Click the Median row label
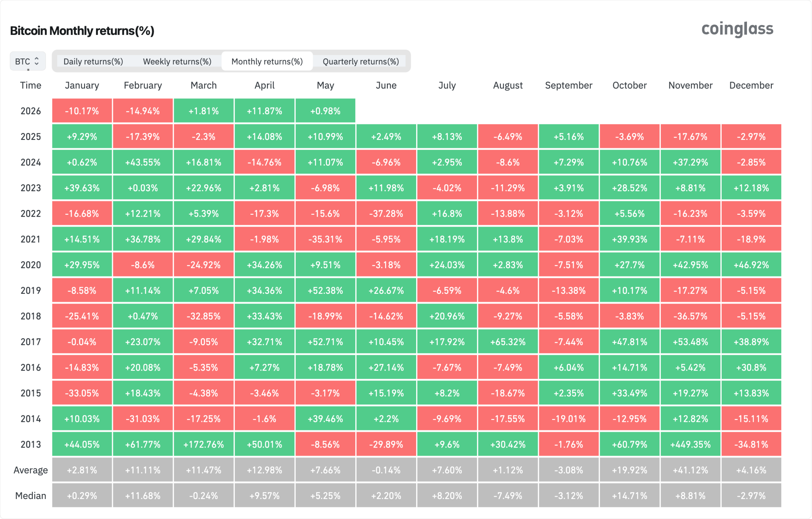The image size is (812, 519). coord(31,496)
